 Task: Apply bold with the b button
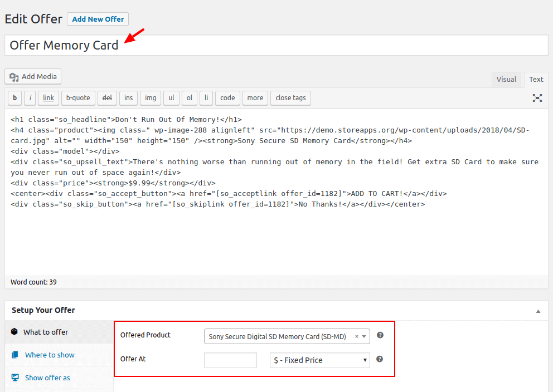point(14,98)
